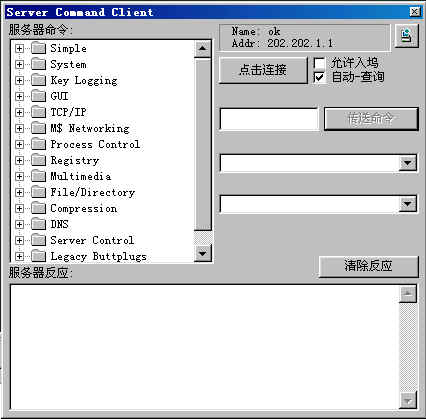
Task: Expand the System tree node
Action: [19, 65]
